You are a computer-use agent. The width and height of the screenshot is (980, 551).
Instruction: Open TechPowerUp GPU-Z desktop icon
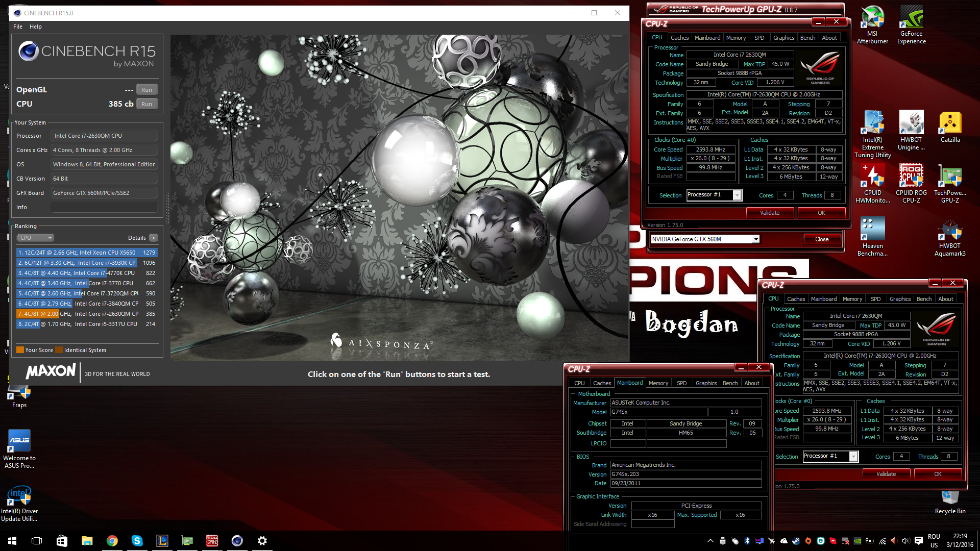coord(950,184)
